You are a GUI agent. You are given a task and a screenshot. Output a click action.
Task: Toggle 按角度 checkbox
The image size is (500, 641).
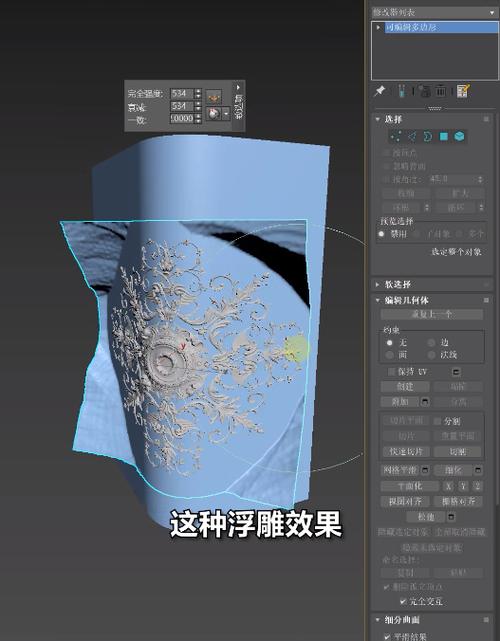click(x=386, y=179)
